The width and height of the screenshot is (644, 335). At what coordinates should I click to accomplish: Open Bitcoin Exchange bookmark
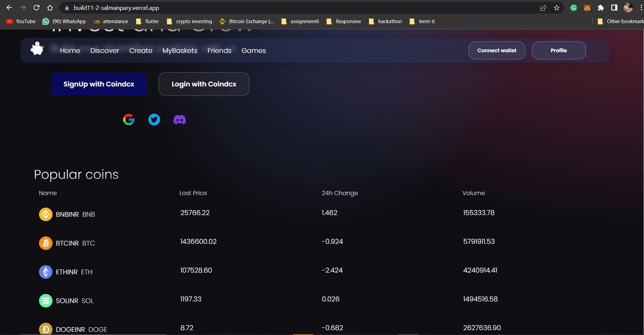click(246, 21)
